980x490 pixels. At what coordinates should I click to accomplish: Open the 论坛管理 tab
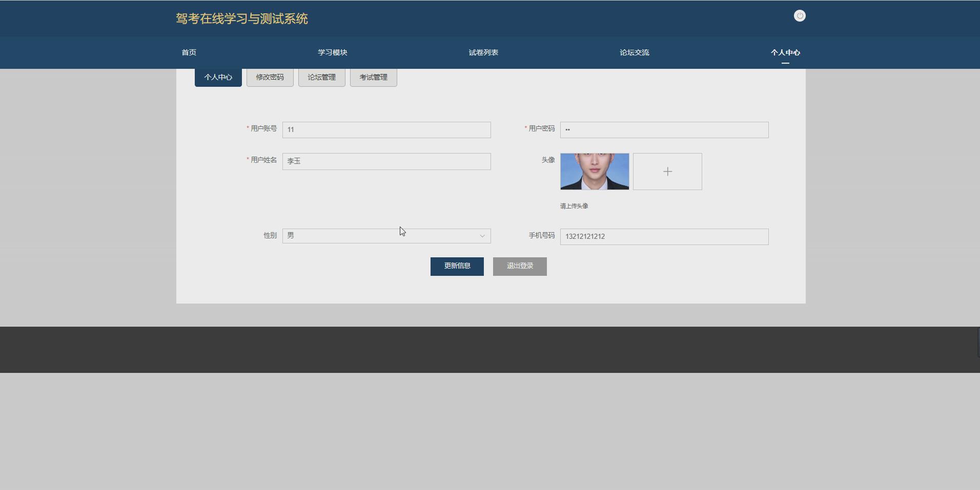tap(321, 77)
